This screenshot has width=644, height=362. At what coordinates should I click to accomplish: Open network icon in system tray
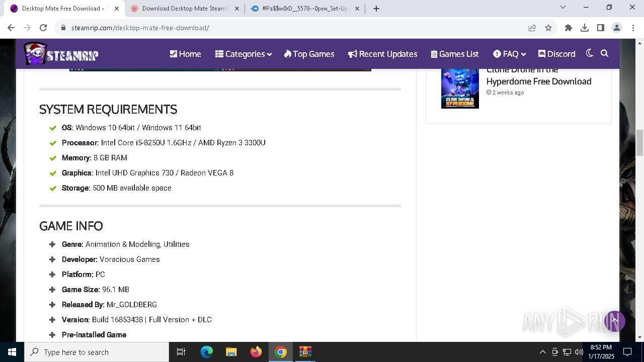click(567, 352)
